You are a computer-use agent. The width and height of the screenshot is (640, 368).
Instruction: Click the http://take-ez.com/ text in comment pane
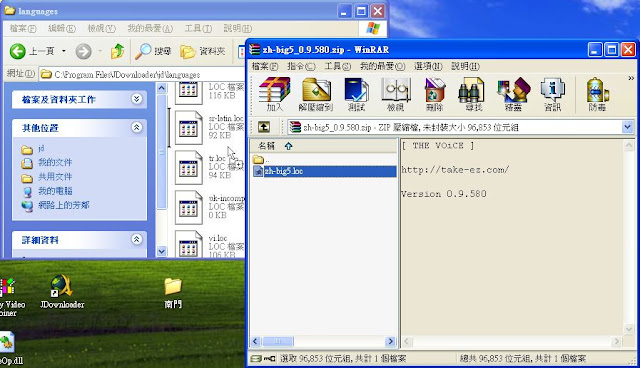(455, 170)
